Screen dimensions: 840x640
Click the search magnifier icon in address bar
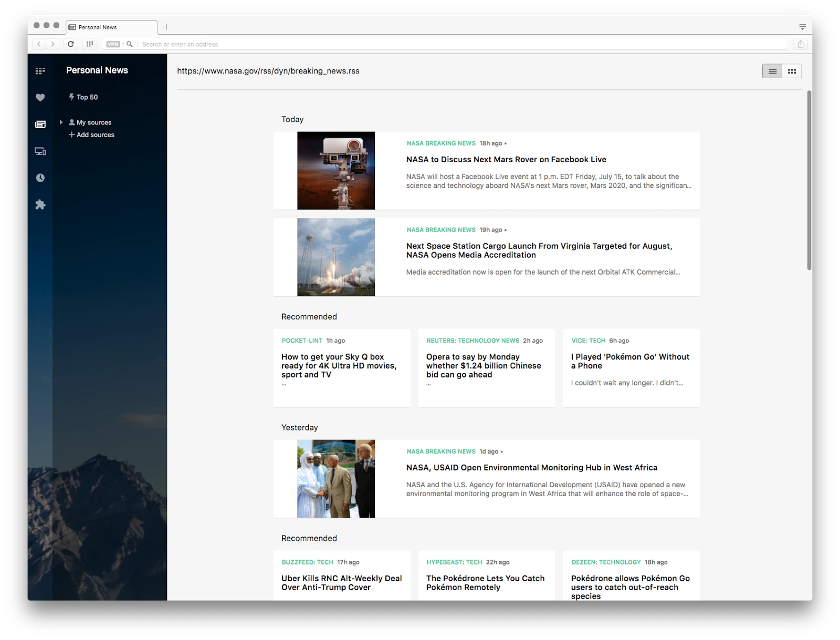130,44
